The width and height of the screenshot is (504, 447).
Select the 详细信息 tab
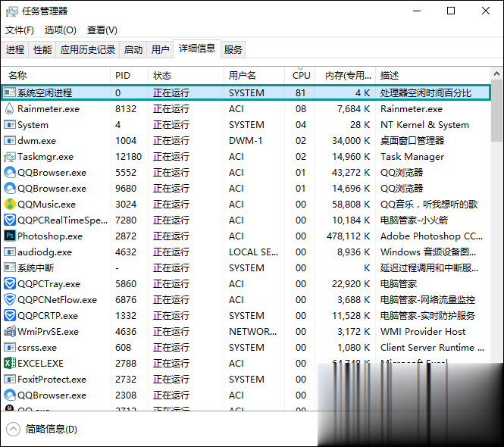(x=197, y=48)
